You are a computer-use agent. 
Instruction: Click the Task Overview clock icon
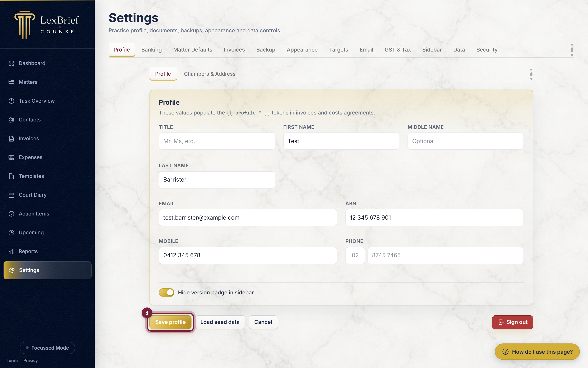(11, 101)
